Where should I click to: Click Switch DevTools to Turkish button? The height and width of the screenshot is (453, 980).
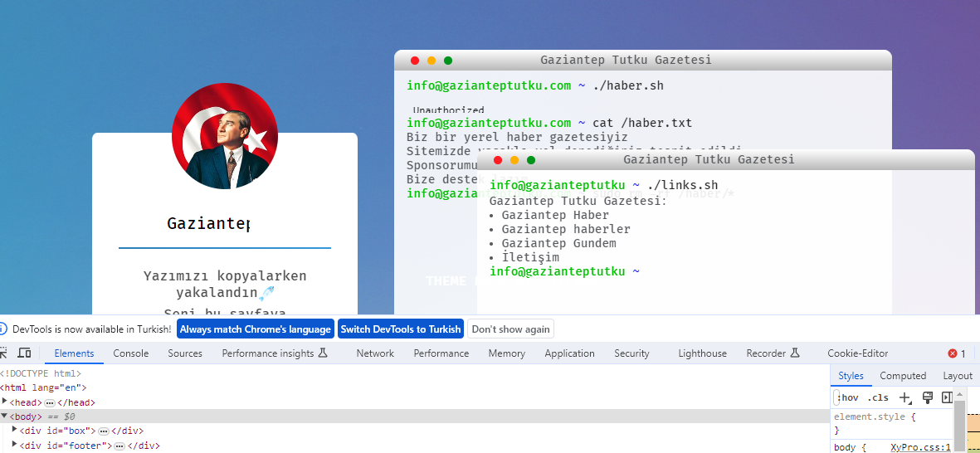coord(401,329)
